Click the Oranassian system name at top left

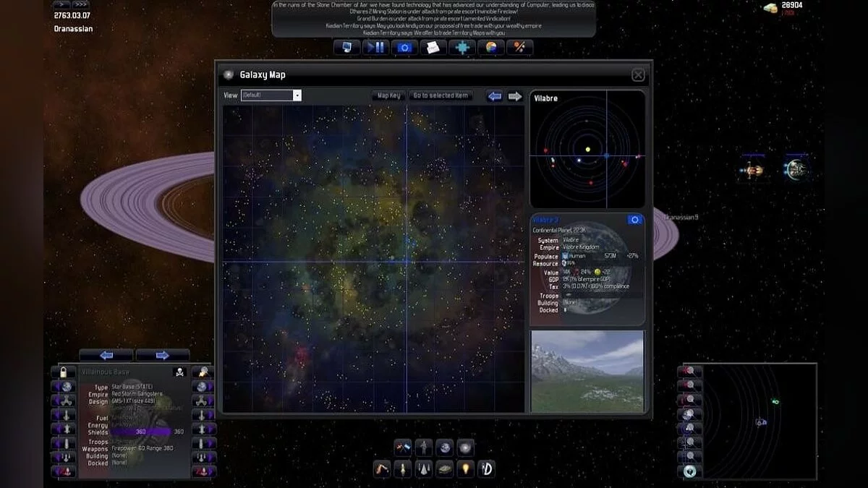pyautogui.click(x=73, y=29)
